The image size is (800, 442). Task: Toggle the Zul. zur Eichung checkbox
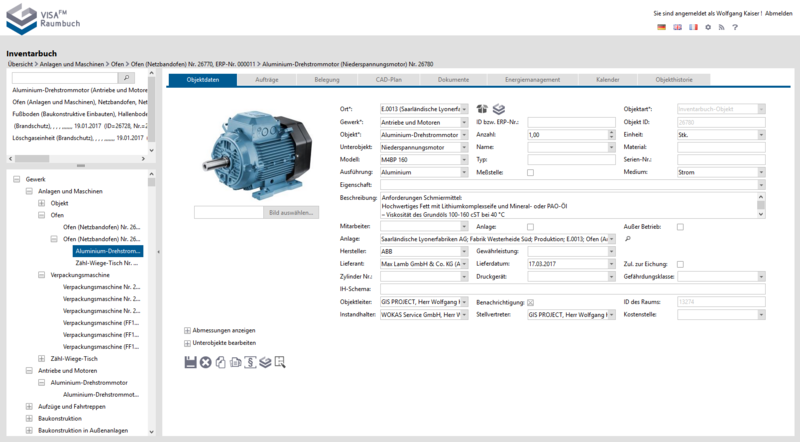[680, 264]
